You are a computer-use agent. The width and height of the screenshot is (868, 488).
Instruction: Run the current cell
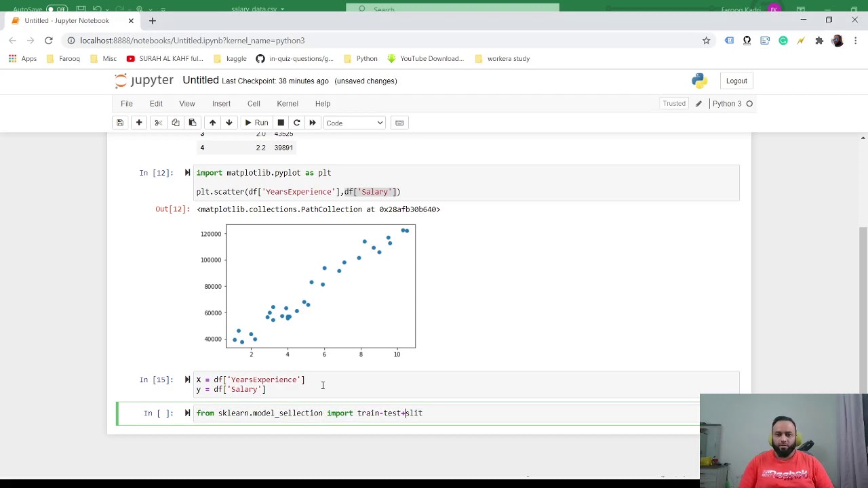[256, 123]
